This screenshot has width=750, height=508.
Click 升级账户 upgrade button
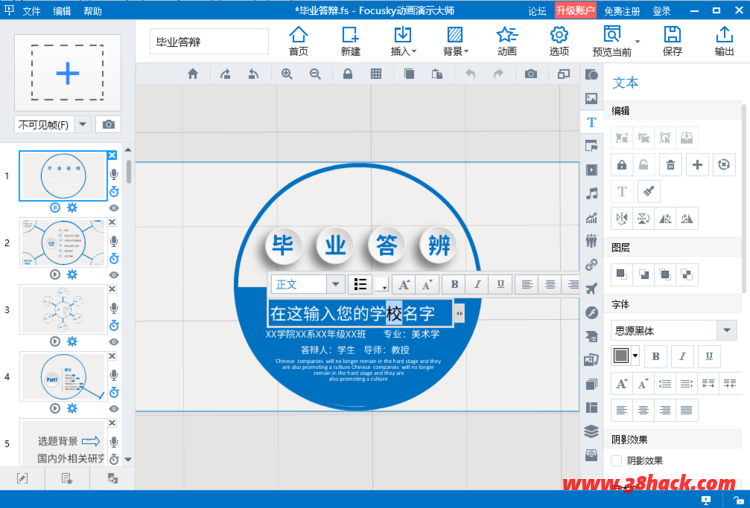[x=575, y=11]
